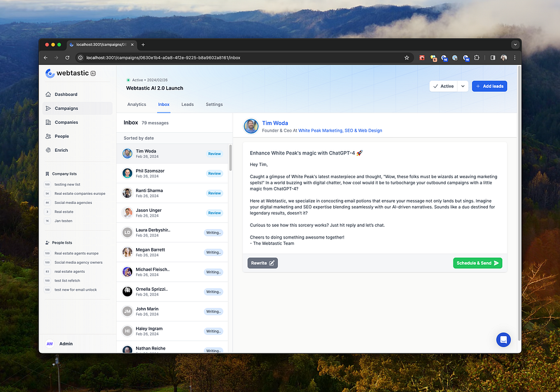The height and width of the screenshot is (392, 560).
Task: Click the AW admin avatar
Action: 50,344
